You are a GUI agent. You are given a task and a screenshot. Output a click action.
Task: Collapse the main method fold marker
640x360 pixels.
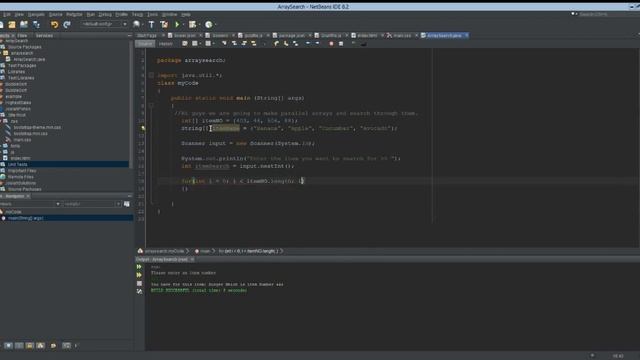(151, 105)
